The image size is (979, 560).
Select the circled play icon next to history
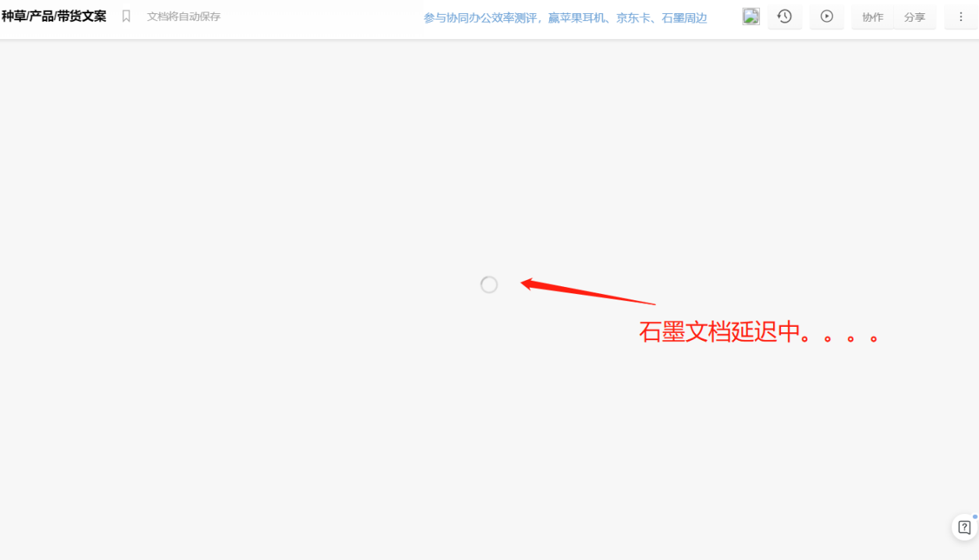tap(827, 16)
